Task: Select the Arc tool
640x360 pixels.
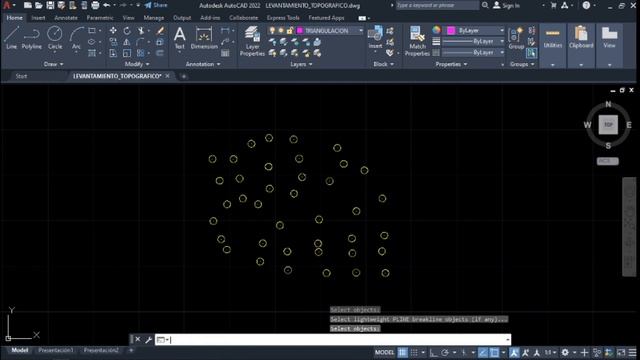Action: [x=76, y=38]
